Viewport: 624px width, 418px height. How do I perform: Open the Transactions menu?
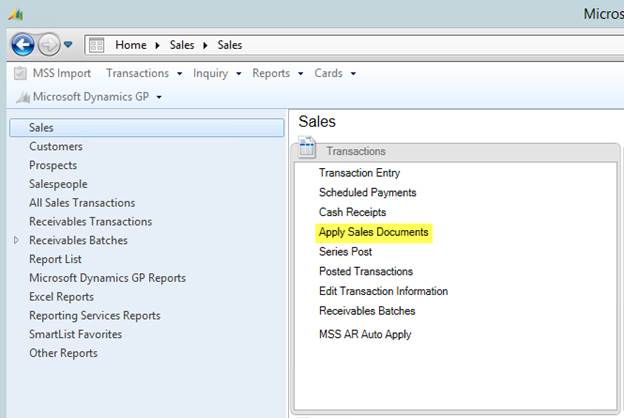click(144, 73)
